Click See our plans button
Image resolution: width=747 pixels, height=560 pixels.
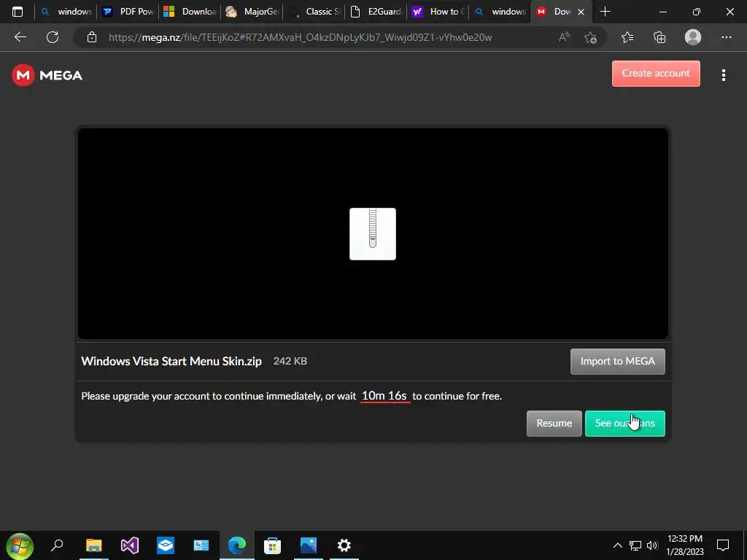pos(624,424)
